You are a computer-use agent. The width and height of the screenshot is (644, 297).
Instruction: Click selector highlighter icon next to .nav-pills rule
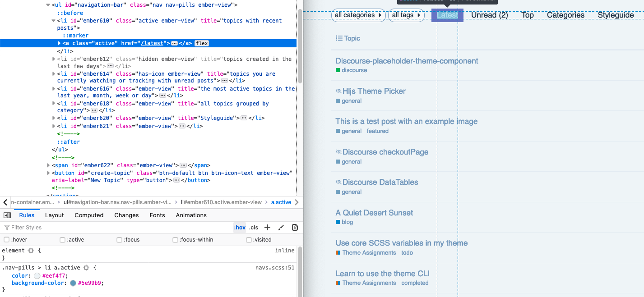[86, 268]
